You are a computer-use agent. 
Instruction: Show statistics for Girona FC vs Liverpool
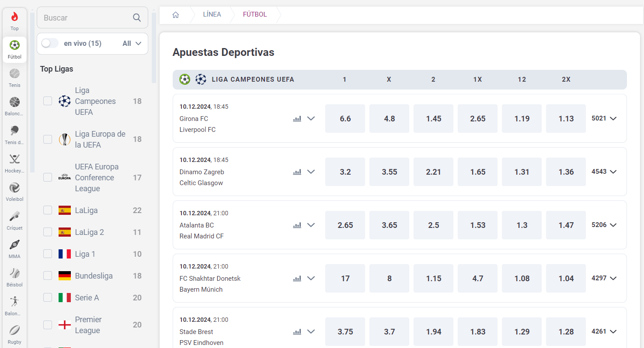pos(297,118)
